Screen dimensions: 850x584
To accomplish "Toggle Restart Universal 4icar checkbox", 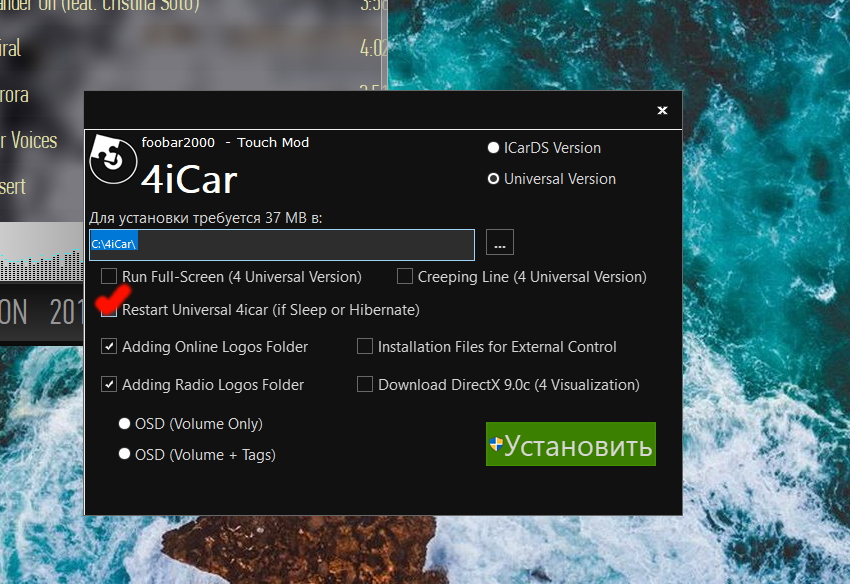I will pyautogui.click(x=109, y=310).
